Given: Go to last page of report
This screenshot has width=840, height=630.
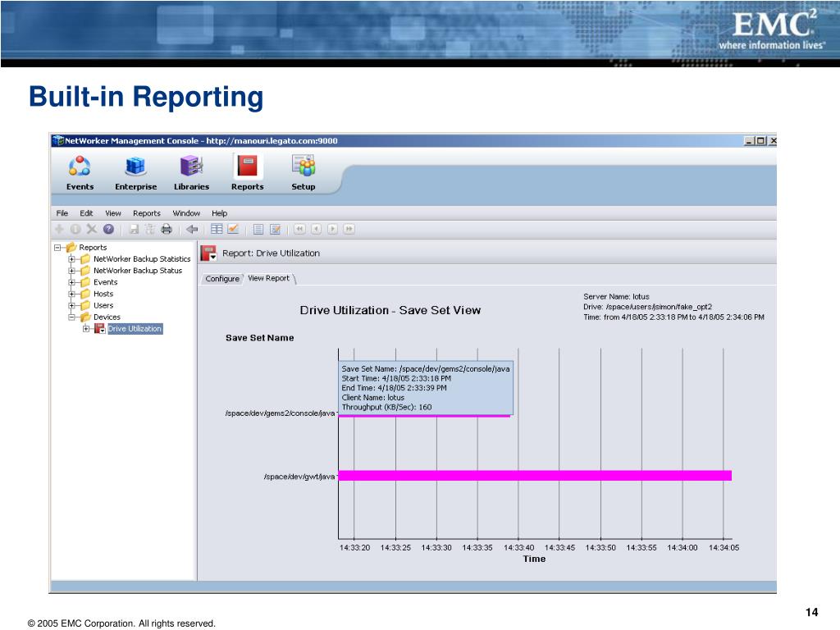Looking at the screenshot, I should coord(349,230).
